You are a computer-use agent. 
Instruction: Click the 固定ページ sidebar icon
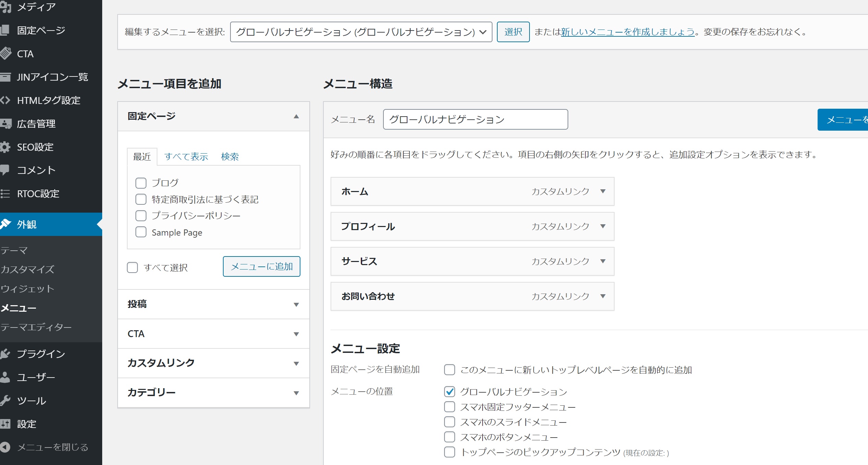[x=5, y=30]
